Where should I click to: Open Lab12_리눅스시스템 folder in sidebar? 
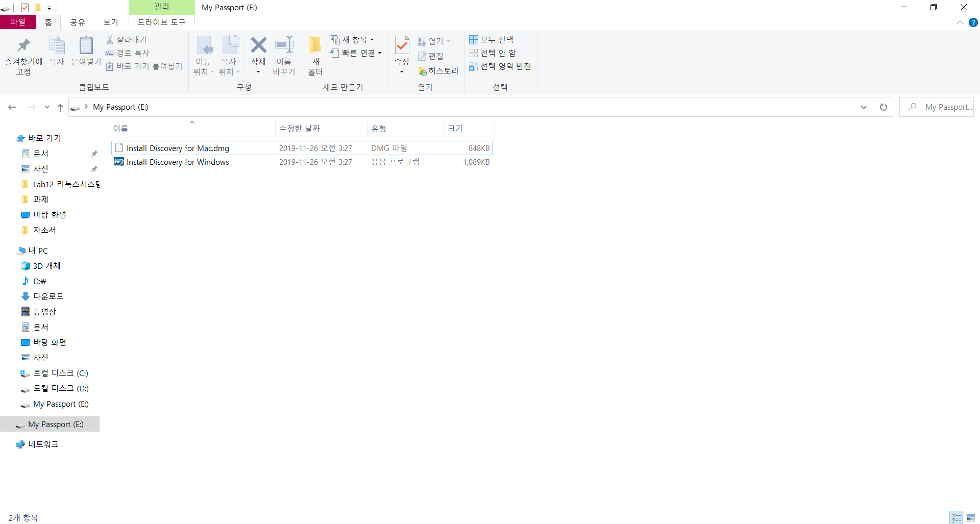(61, 184)
